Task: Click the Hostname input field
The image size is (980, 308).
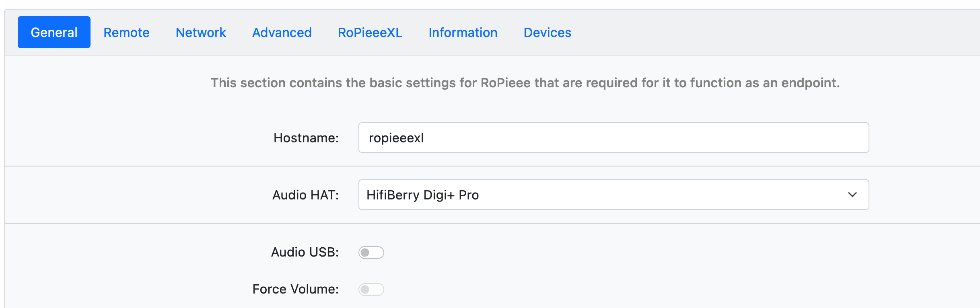Action: tap(614, 138)
